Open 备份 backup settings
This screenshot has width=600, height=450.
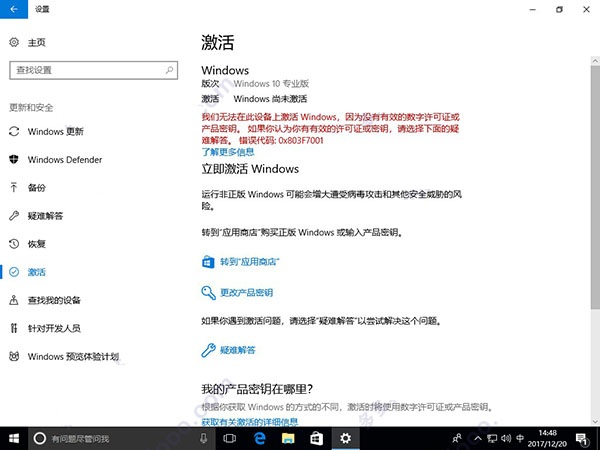[36, 188]
